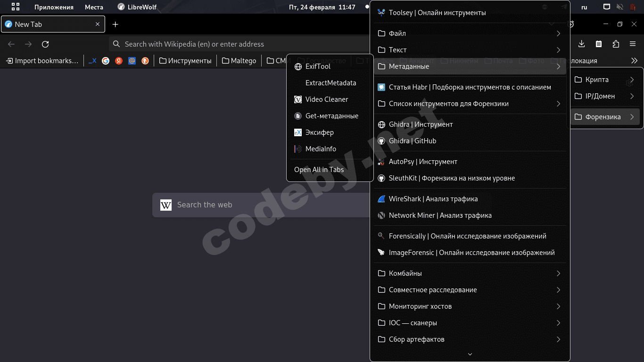This screenshot has width=644, height=362.
Task: Open the hamburger application menu
Action: (x=633, y=44)
